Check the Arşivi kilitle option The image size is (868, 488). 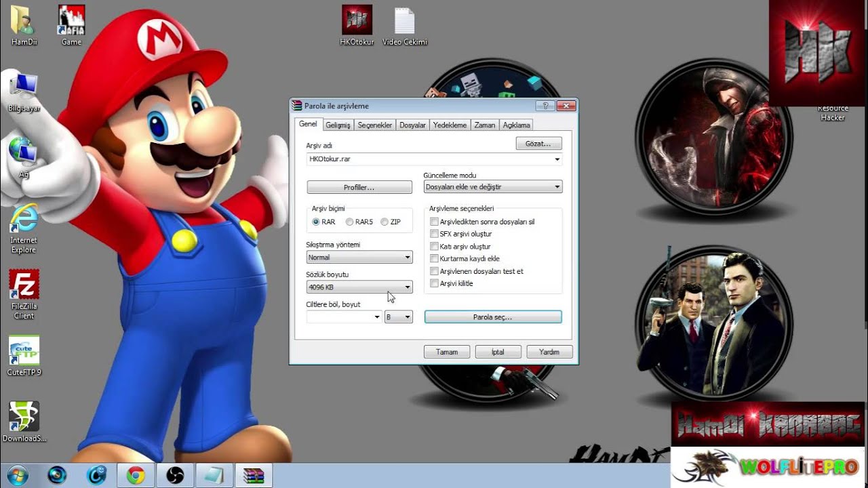pos(435,283)
